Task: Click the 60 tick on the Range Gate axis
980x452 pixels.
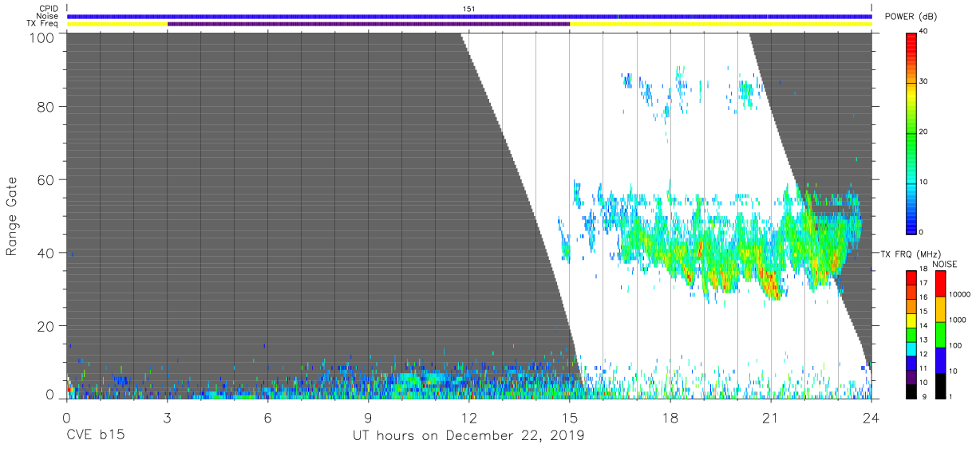Action: [45, 179]
